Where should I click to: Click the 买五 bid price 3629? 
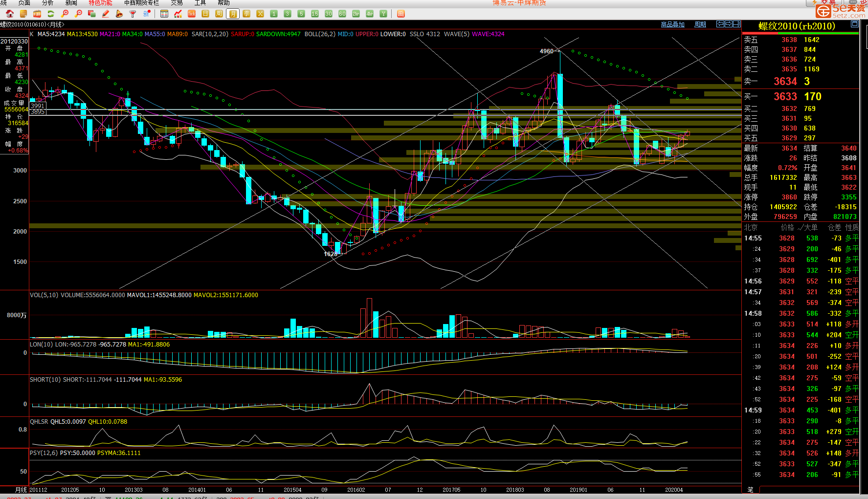click(789, 138)
